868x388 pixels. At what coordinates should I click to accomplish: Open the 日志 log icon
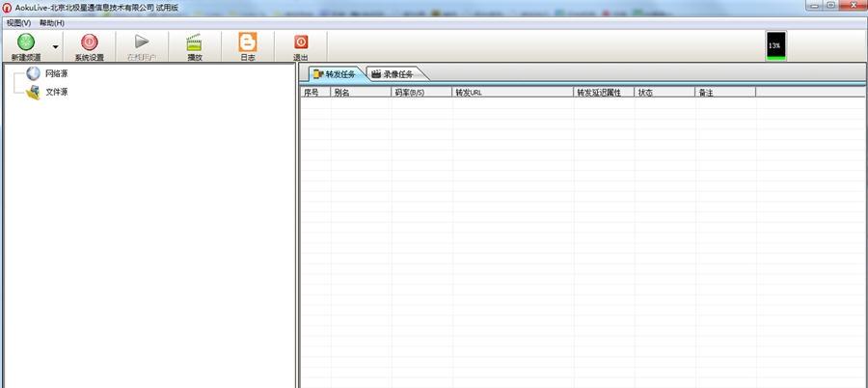coord(248,42)
